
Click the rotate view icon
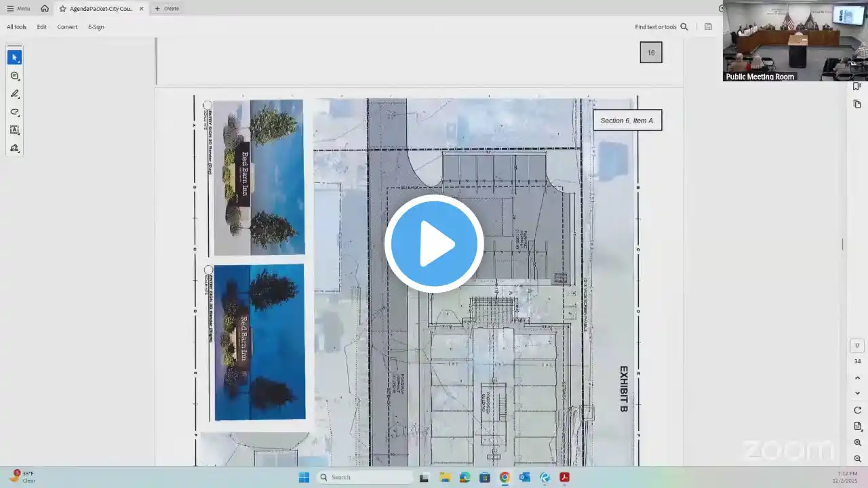857,410
